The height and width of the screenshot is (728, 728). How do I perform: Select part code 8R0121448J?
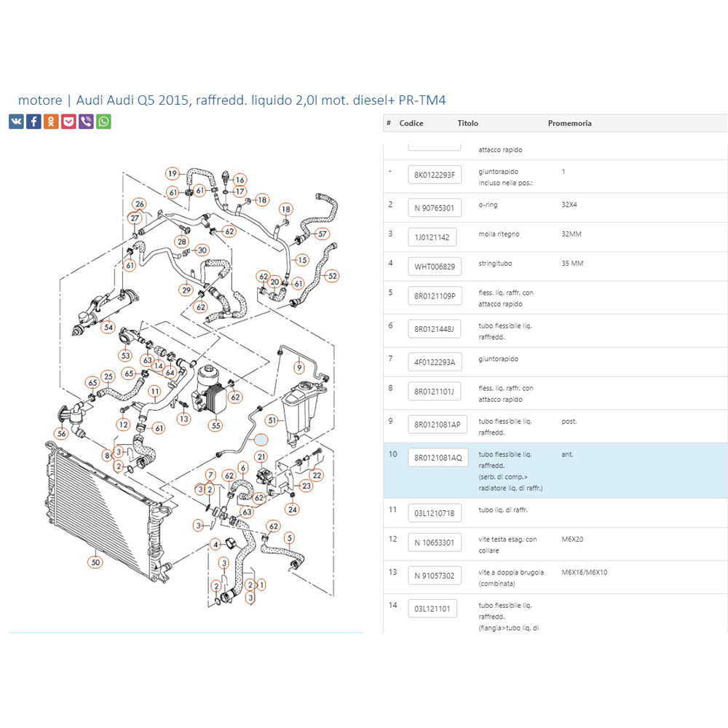pyautogui.click(x=435, y=329)
